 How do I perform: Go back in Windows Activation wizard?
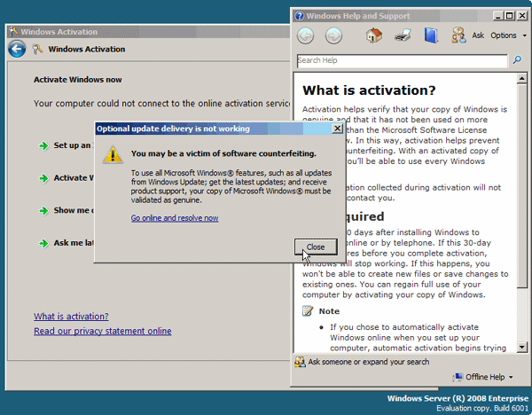pyautogui.click(x=16, y=49)
